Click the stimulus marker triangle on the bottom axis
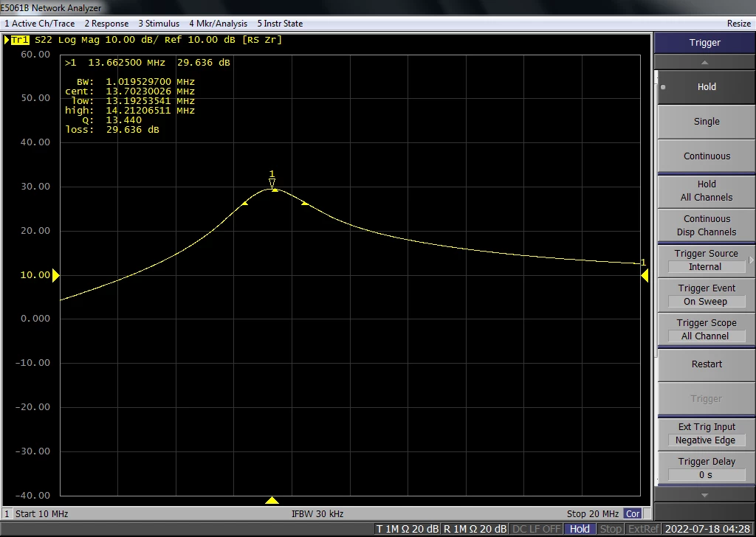 click(x=272, y=500)
